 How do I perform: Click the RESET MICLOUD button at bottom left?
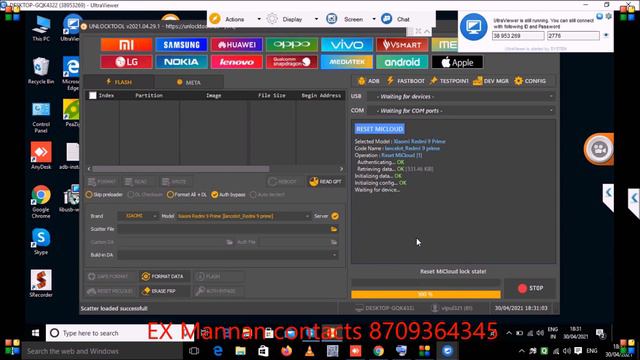pyautogui.click(x=109, y=291)
